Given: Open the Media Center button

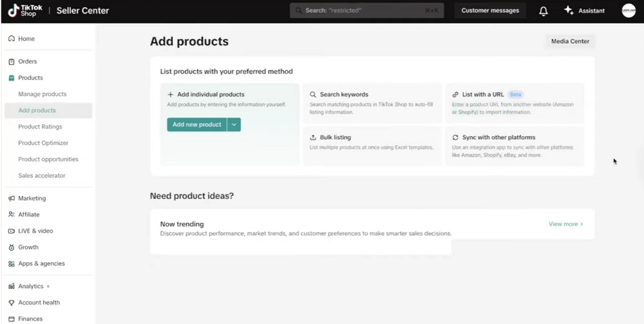Looking at the screenshot, I should [x=570, y=41].
